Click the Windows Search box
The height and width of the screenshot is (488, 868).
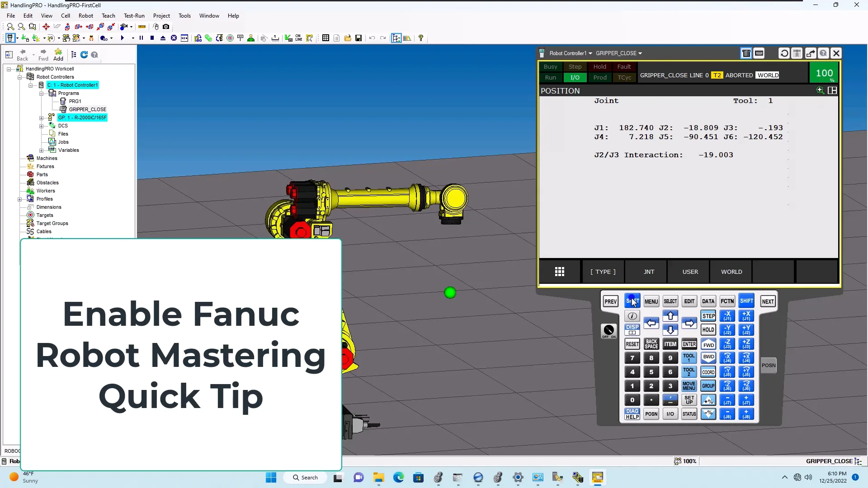[x=306, y=478]
